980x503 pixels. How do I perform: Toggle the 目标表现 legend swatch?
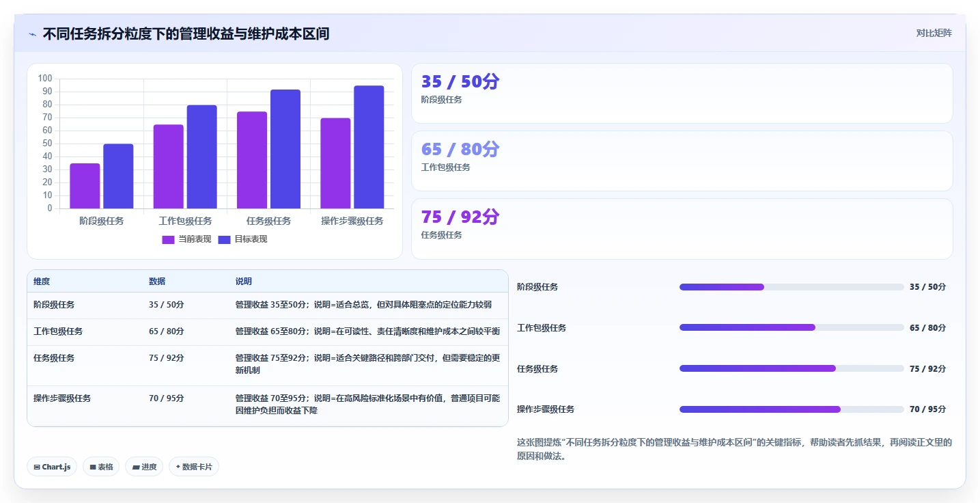tap(224, 239)
